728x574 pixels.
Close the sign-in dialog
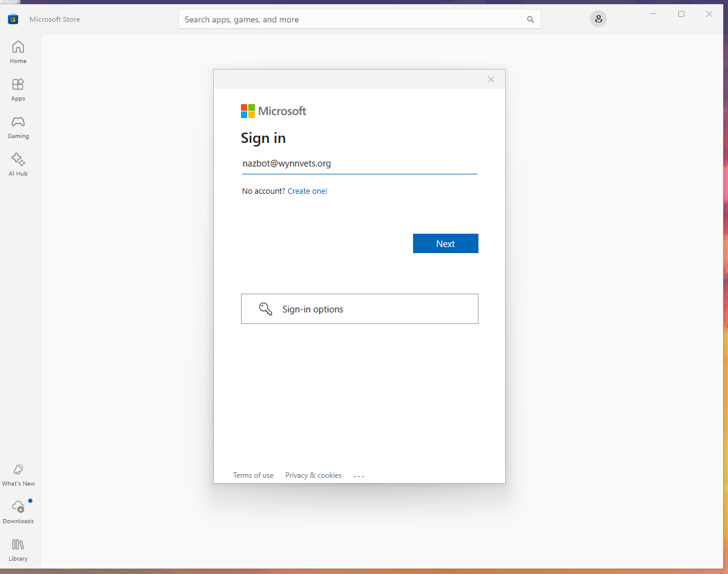pos(491,79)
